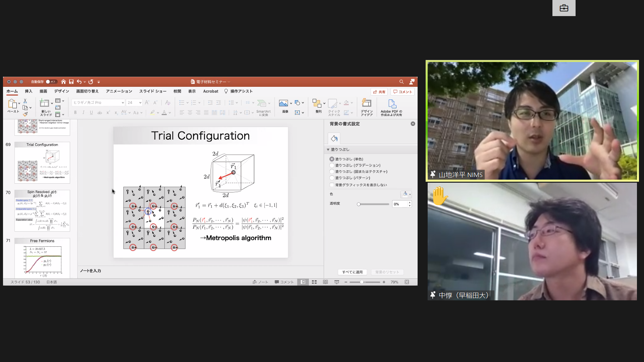Open the Insert (挿入) tab
This screenshot has width=644, height=362.
[29, 91]
